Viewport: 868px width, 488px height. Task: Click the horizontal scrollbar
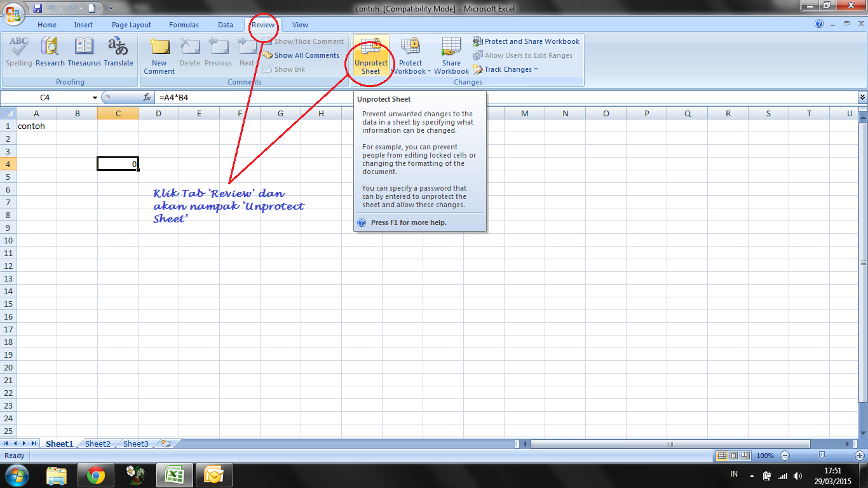point(670,444)
